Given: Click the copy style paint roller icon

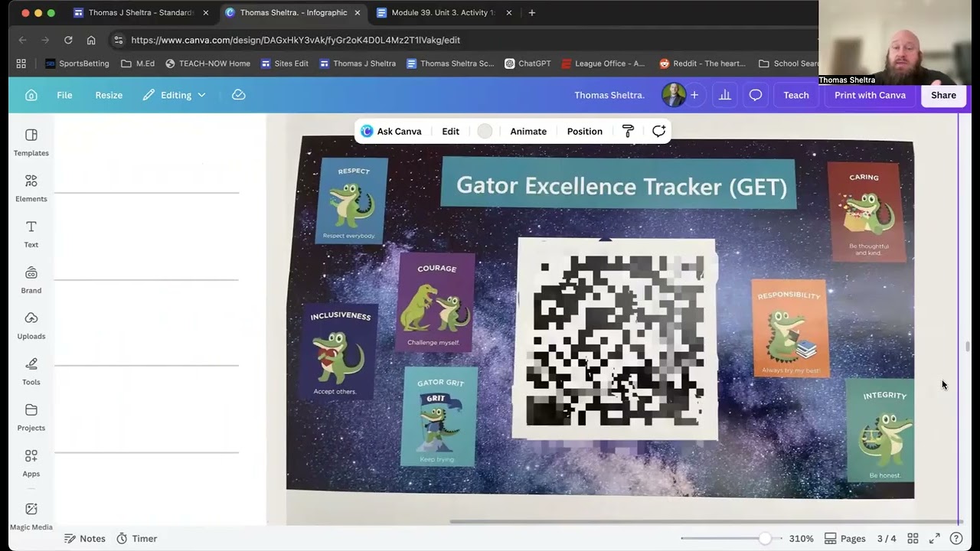Looking at the screenshot, I should [x=628, y=132].
